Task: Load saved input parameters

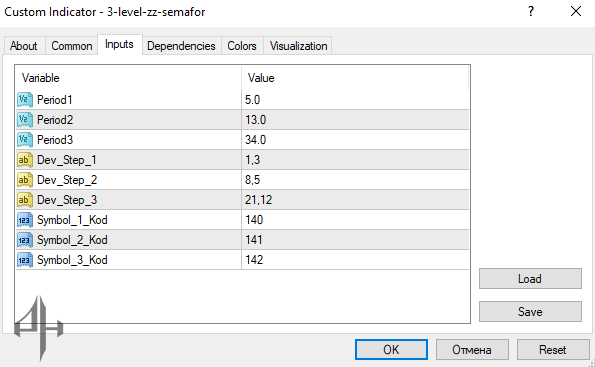Action: (x=530, y=279)
